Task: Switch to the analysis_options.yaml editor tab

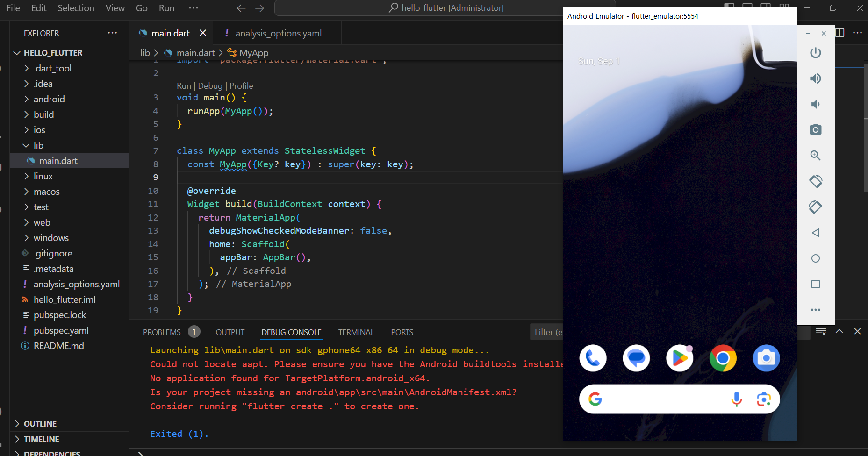Action: (278, 33)
